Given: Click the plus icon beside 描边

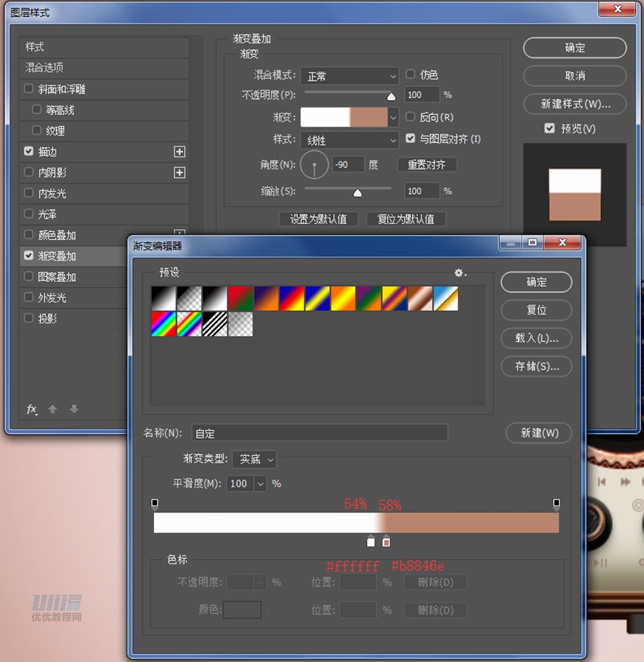Looking at the screenshot, I should [x=179, y=152].
